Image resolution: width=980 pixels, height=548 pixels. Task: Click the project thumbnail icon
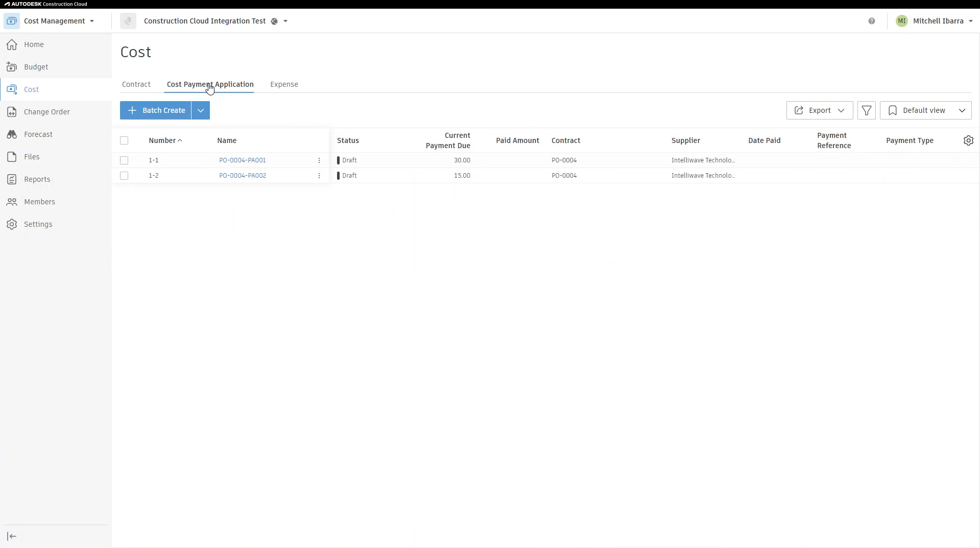(x=128, y=21)
